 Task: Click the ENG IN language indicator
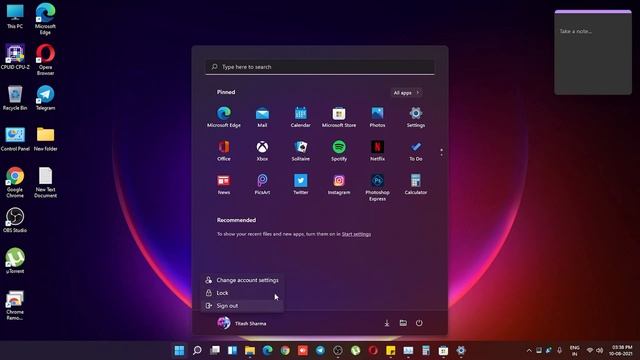point(575,351)
